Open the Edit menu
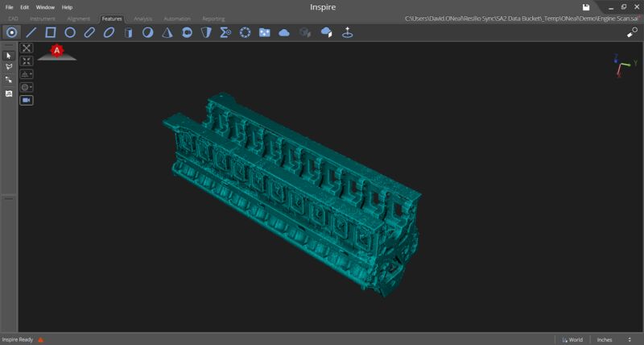Screen dimensions: 644x345 [x=25, y=7]
